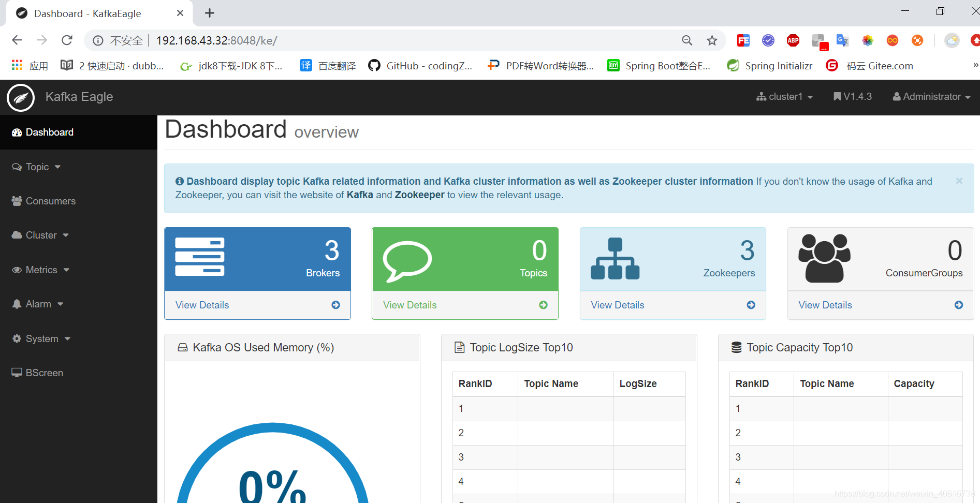
Task: Open the Dashboard sidebar item
Action: pos(78,132)
